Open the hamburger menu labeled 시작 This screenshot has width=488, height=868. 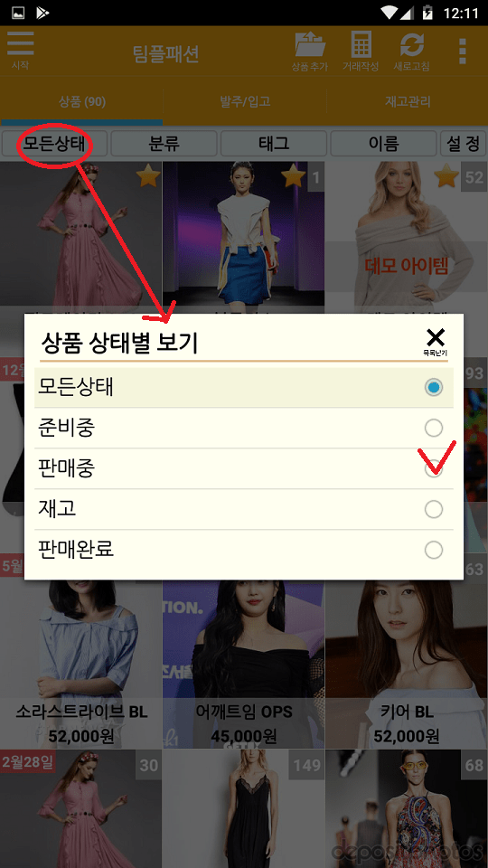tap(21, 50)
